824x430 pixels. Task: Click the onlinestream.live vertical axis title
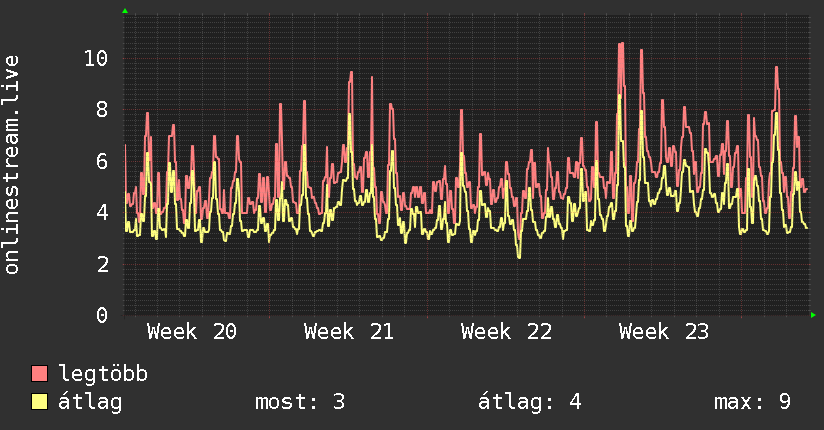12,165
